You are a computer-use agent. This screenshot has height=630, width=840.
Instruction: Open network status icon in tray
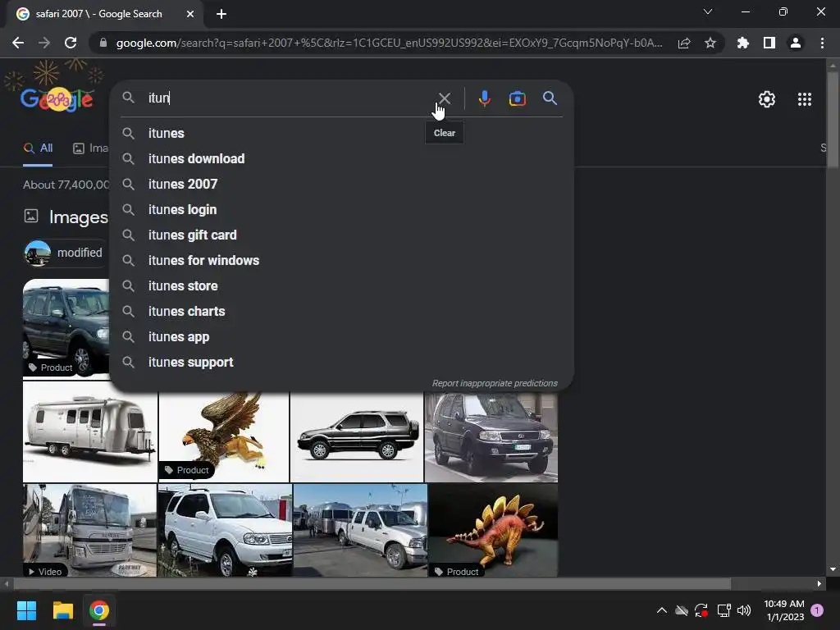tap(724, 610)
